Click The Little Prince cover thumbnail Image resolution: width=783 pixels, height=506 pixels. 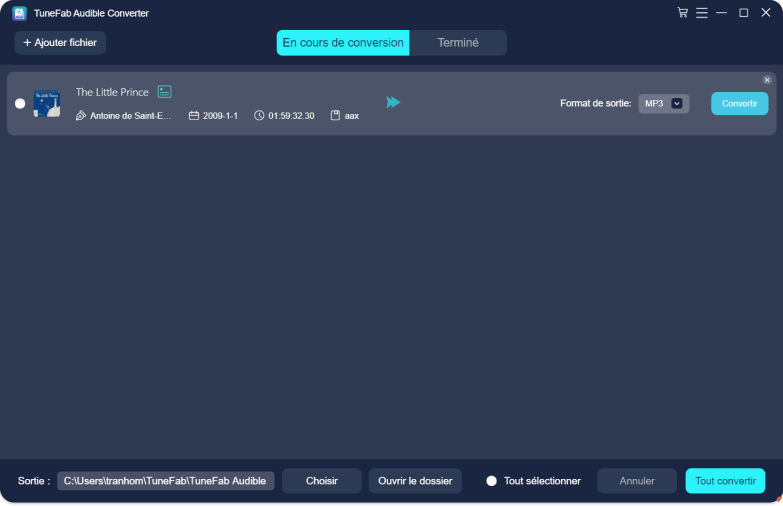[x=47, y=103]
